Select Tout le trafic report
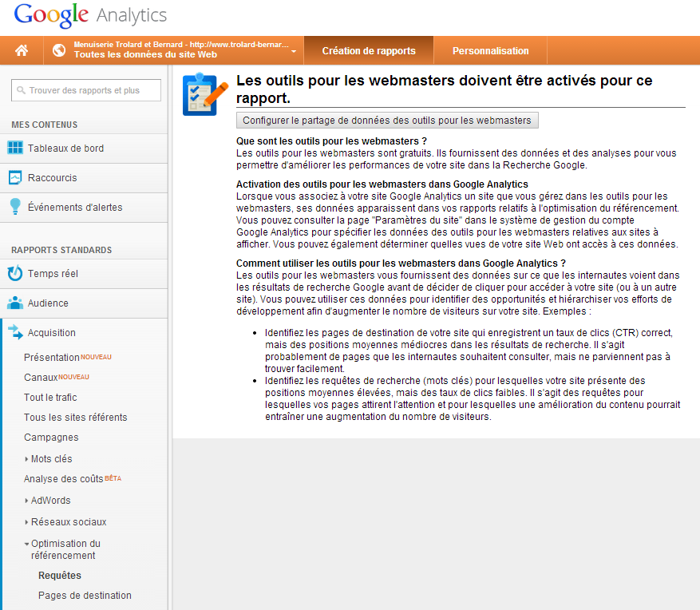The width and height of the screenshot is (700, 610). point(50,398)
